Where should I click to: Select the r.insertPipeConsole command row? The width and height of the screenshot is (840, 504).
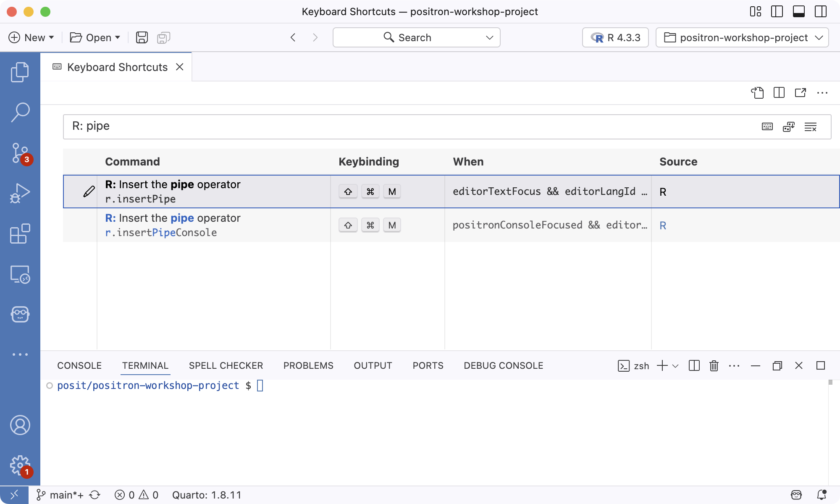click(451, 225)
